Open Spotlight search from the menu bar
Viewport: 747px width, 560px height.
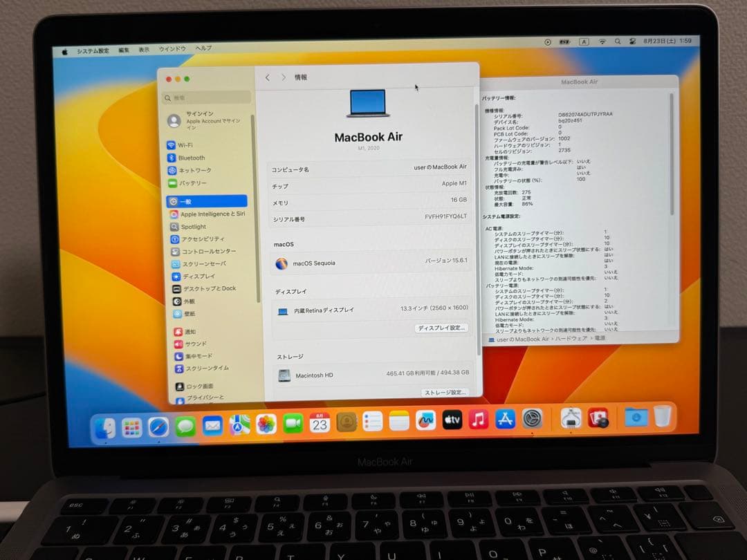618,41
